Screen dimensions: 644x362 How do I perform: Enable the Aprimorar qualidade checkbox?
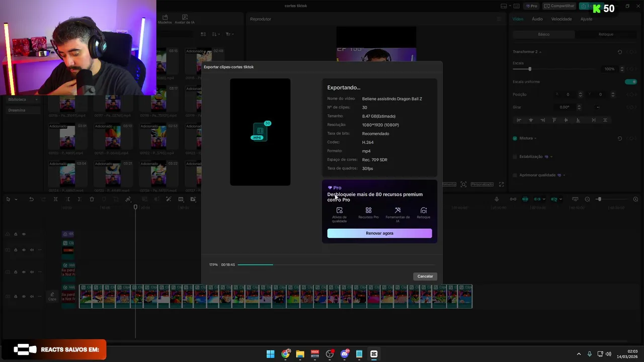click(515, 175)
